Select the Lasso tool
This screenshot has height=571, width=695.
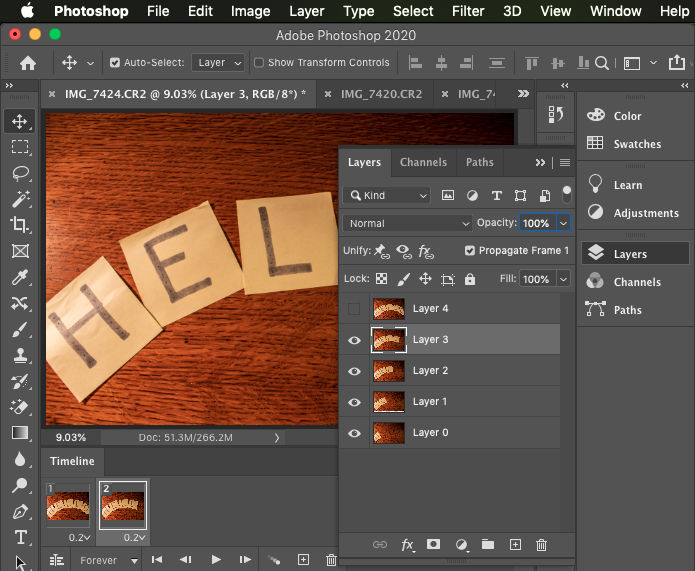pos(19,173)
